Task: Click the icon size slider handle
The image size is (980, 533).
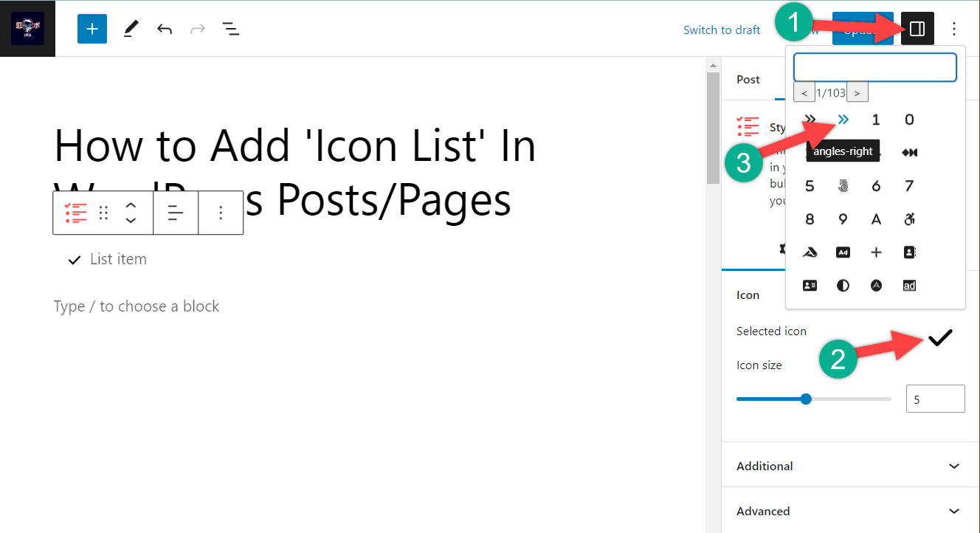Action: coord(806,399)
